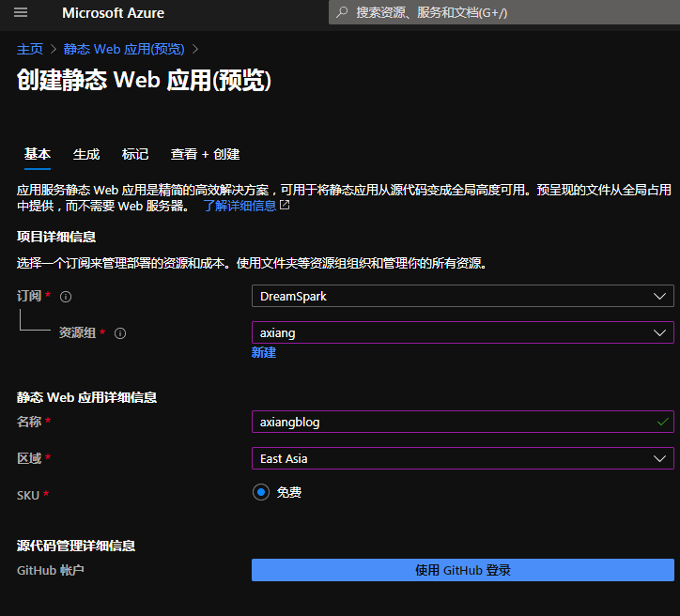Click the 区域 label
The height and width of the screenshot is (616, 680).
29,458
